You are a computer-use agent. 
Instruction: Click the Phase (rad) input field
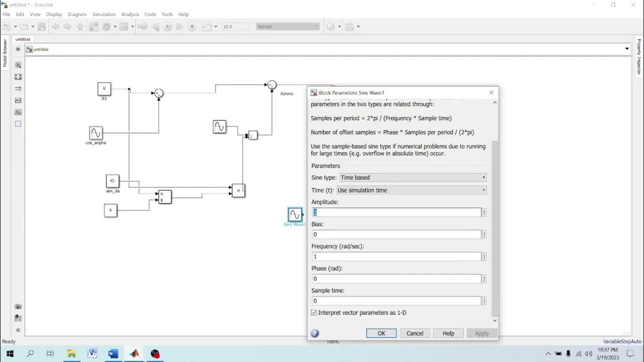point(396,279)
